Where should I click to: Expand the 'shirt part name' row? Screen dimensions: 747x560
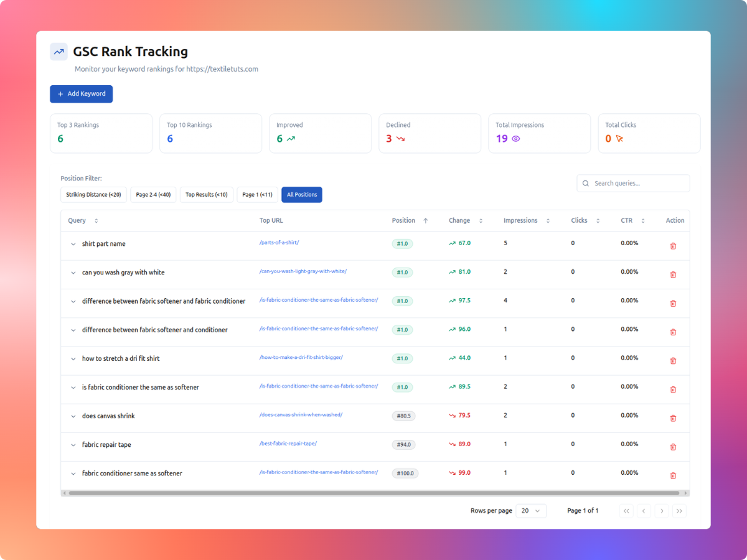click(73, 244)
